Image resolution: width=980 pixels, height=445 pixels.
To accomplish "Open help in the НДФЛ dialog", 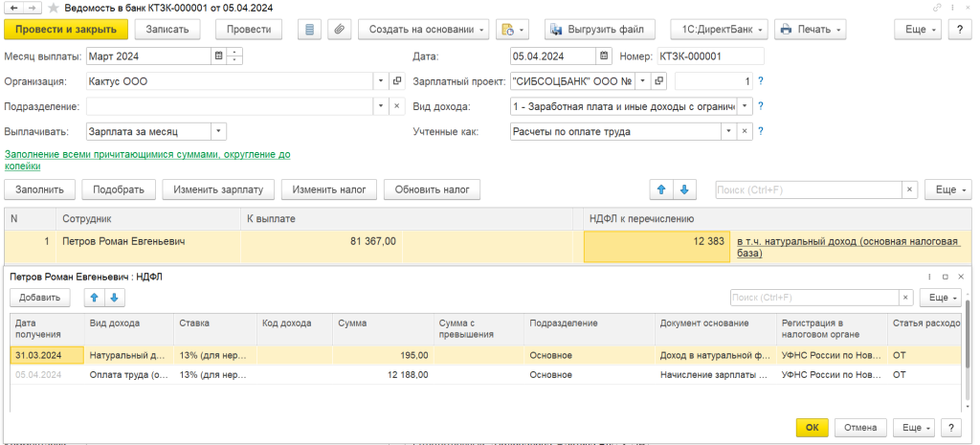I will [950, 428].
